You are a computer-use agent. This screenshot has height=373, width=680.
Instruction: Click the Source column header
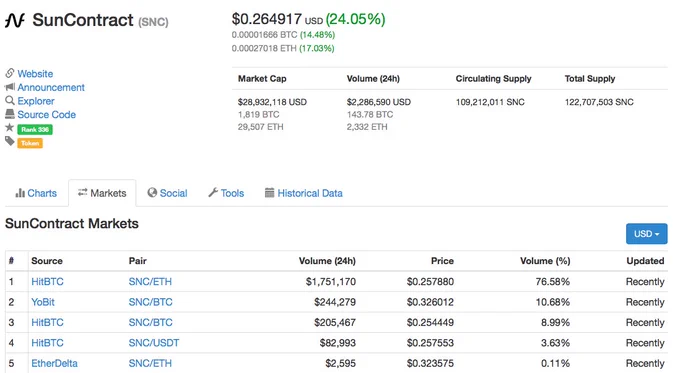tap(47, 261)
